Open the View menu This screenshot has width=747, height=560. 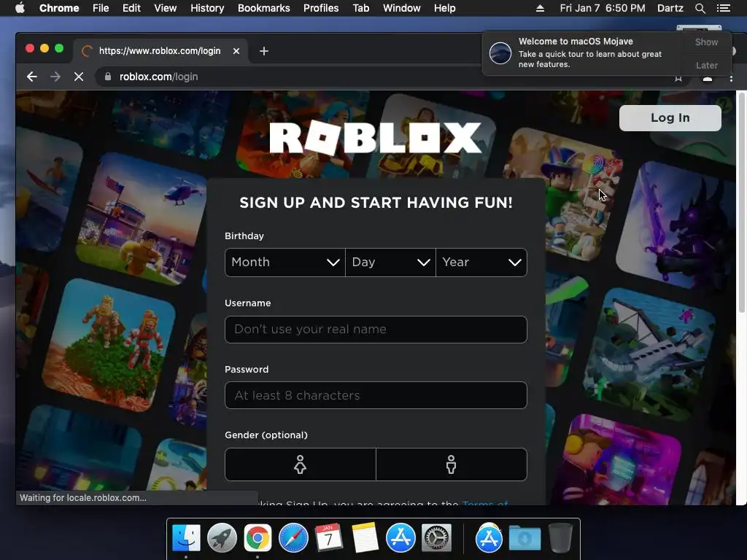coord(166,8)
